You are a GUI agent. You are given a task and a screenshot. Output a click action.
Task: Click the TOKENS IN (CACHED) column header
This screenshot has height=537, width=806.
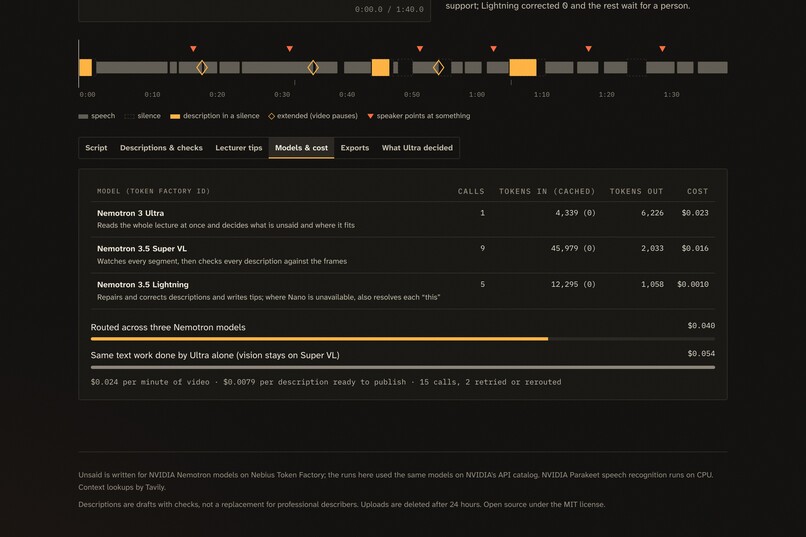click(x=547, y=191)
